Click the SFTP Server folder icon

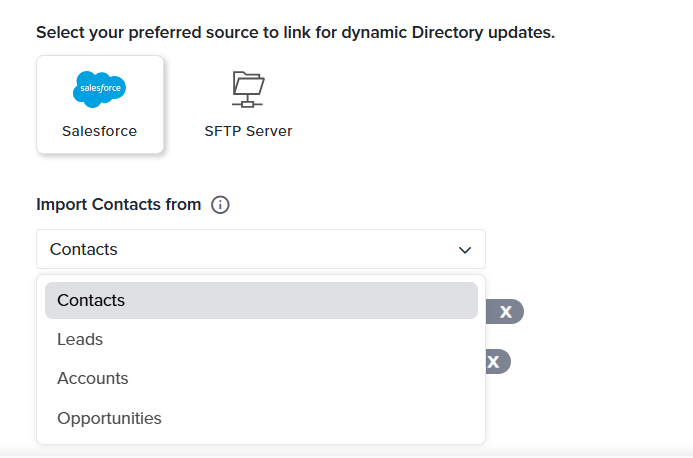pyautogui.click(x=248, y=89)
